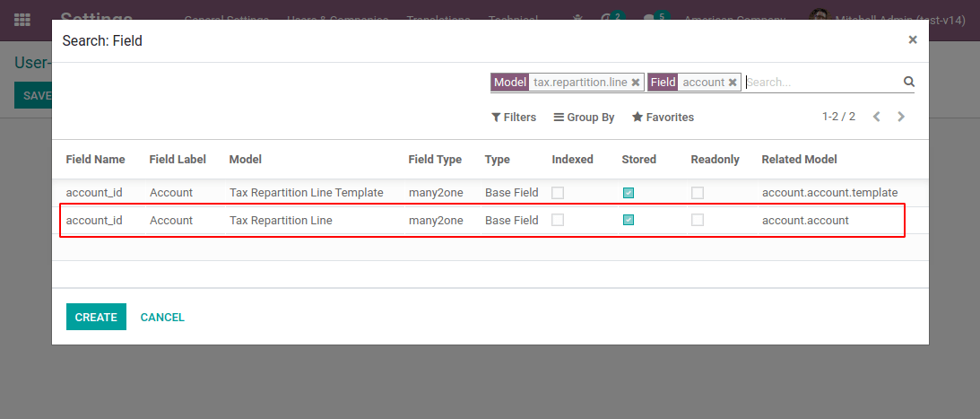Toggle Readonly checkbox for Tax Repartition Line
The image size is (980, 419).
tap(698, 220)
